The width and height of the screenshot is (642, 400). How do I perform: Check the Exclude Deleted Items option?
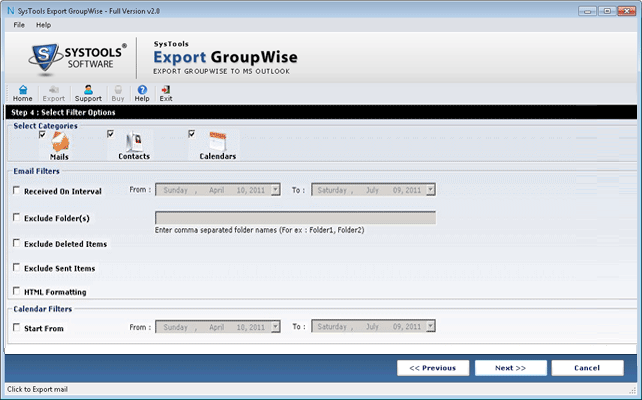(x=16, y=243)
